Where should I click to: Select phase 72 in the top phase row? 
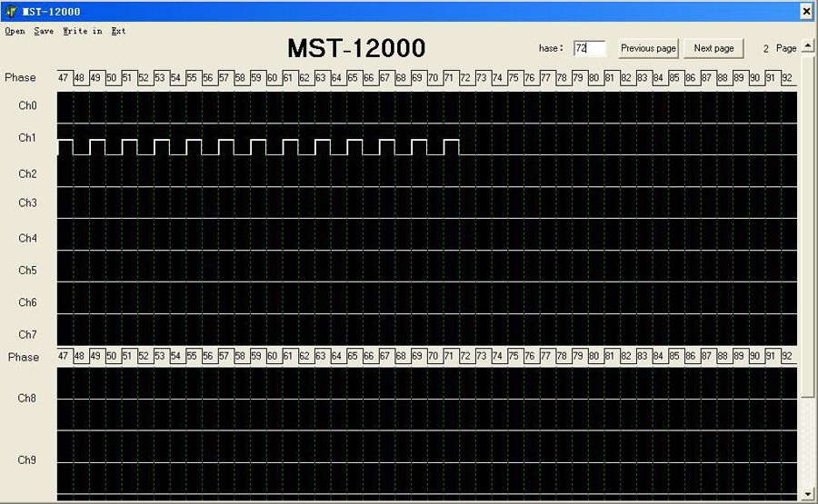point(465,78)
